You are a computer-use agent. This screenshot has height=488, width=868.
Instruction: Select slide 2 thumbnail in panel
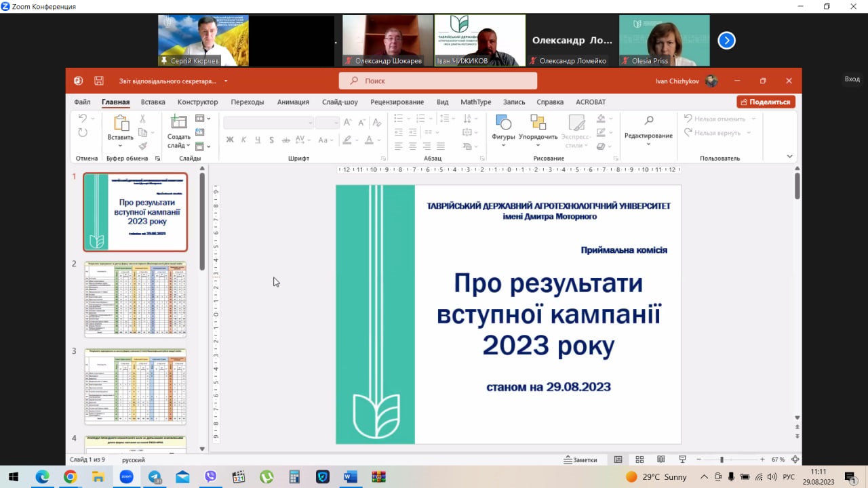pyautogui.click(x=135, y=299)
